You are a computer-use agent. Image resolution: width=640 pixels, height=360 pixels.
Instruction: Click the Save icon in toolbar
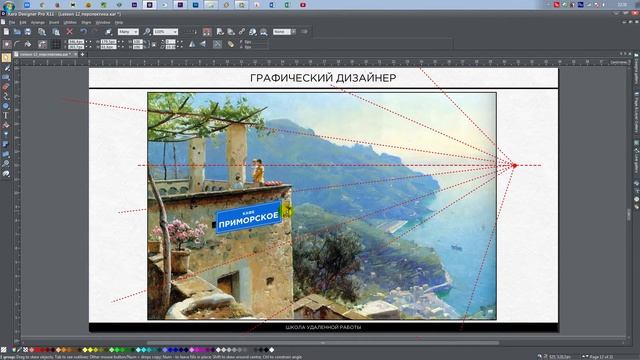28,31
